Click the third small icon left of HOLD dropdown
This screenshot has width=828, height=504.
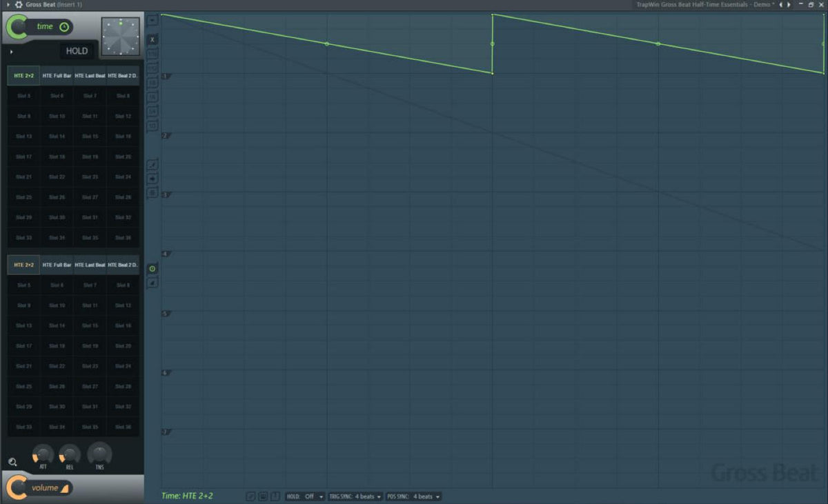point(275,496)
